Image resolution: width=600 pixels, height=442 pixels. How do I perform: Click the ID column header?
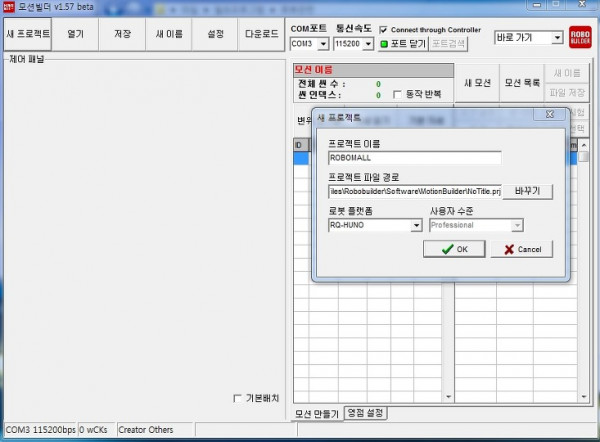[x=301, y=145]
